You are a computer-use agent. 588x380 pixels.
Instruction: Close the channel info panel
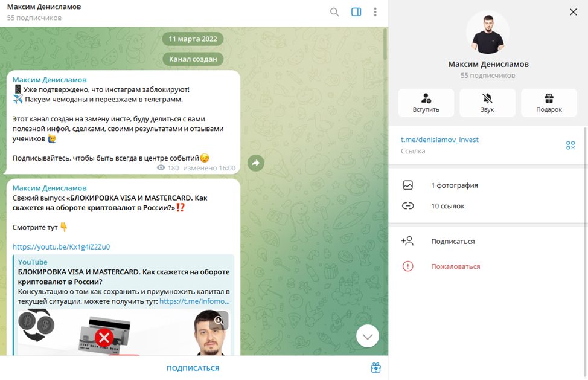573,12
